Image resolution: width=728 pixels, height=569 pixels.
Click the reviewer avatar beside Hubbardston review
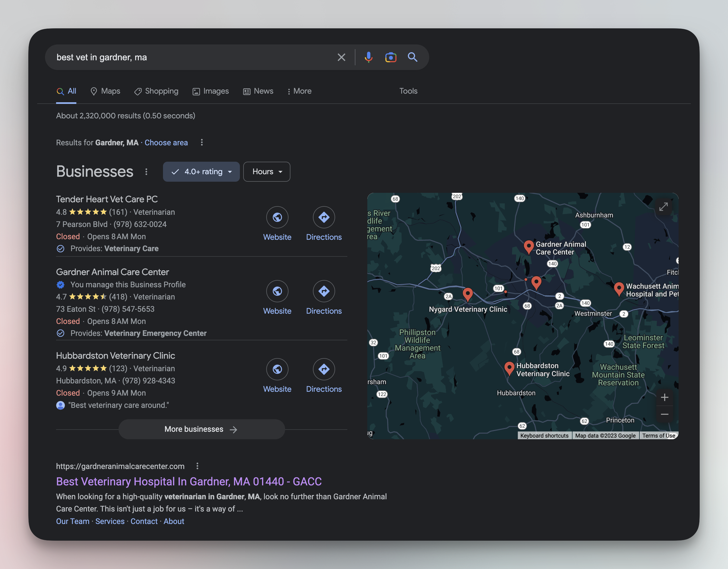tap(60, 405)
